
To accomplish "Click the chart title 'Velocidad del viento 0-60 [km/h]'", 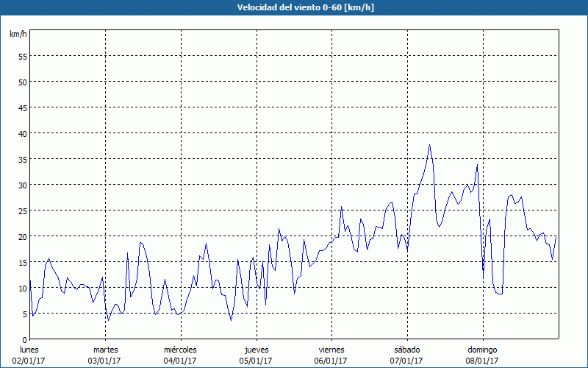I will 293,8.
